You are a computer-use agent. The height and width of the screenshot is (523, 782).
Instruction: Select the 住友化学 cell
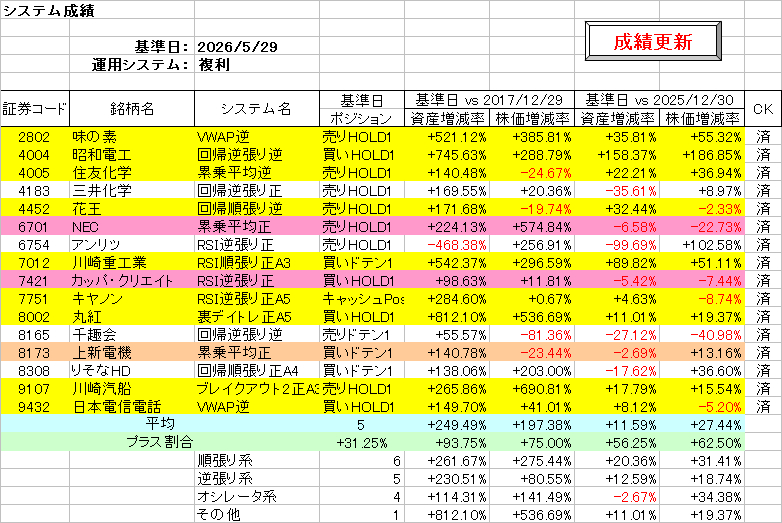click(x=132, y=173)
